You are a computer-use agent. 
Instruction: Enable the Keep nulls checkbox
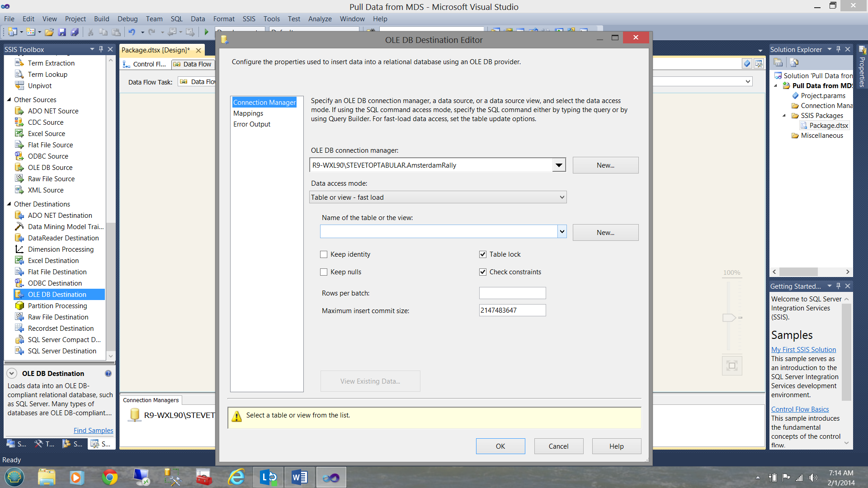(x=324, y=272)
